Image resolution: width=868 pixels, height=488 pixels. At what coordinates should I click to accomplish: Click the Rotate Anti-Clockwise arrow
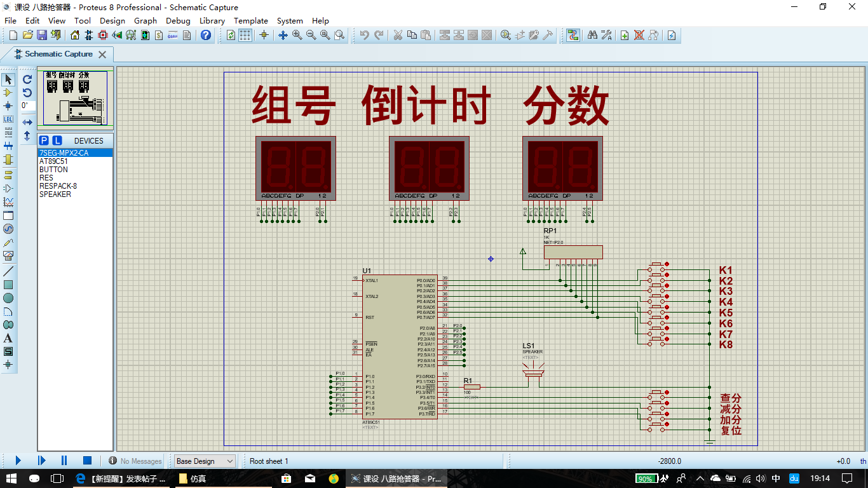27,93
